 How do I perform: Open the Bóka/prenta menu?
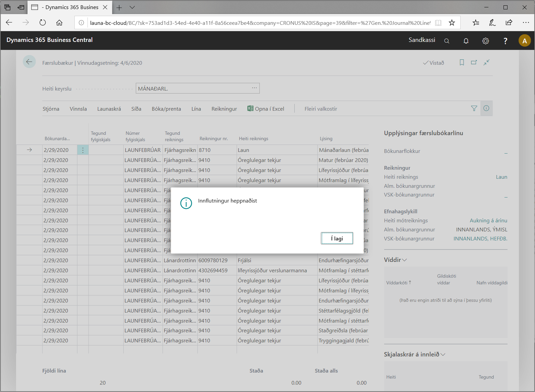(166, 109)
